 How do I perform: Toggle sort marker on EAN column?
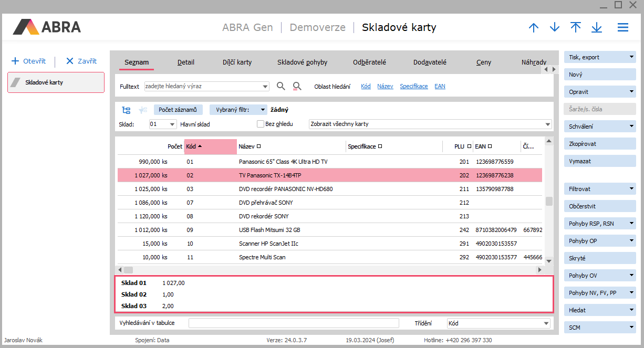click(x=490, y=147)
